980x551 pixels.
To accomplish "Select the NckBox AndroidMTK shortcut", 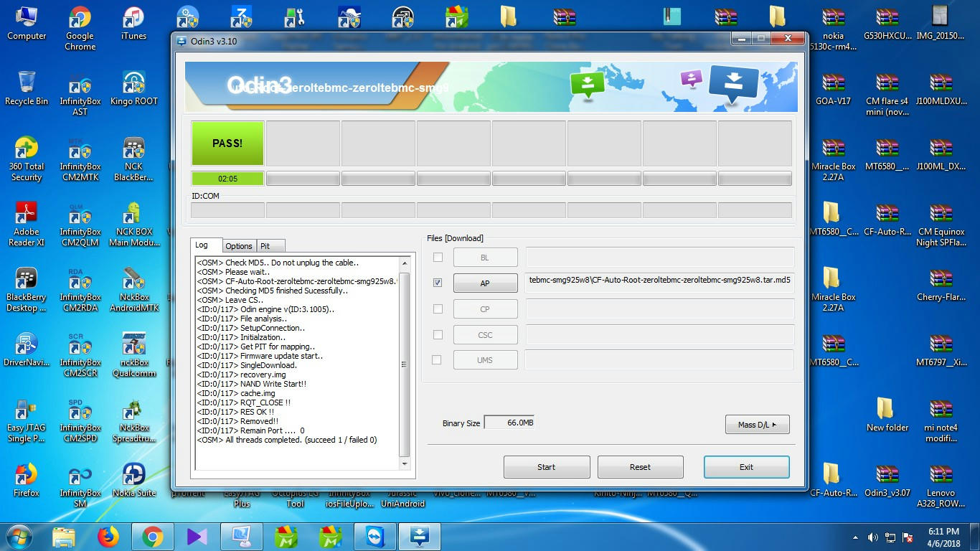I will [x=133, y=290].
